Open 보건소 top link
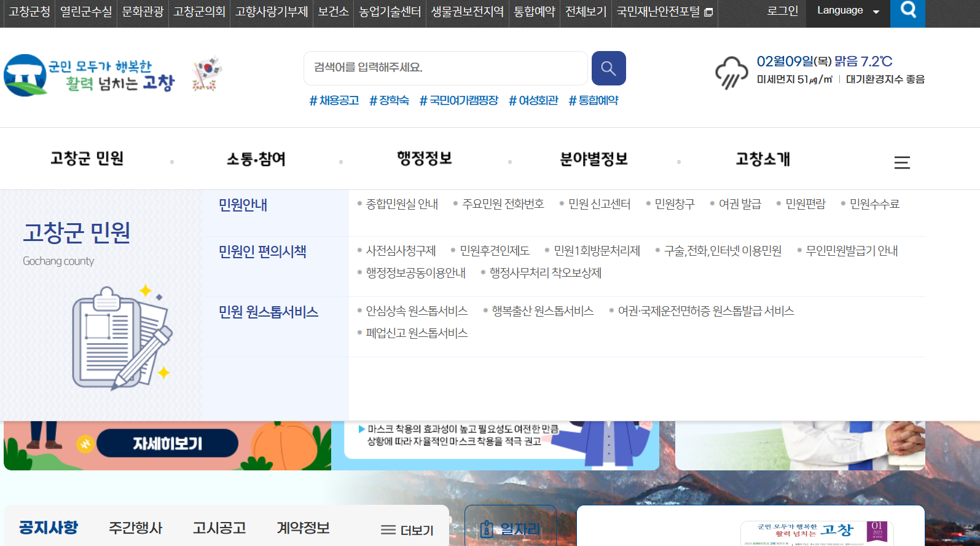 click(x=333, y=12)
